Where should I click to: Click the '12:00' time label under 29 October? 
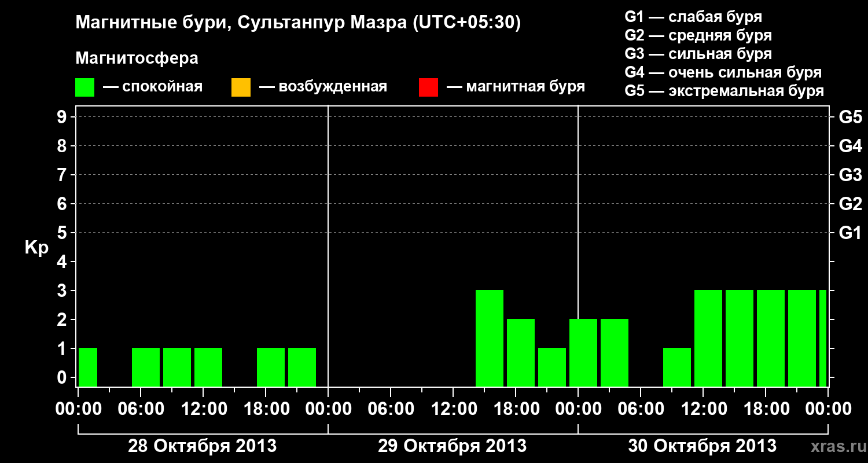pyautogui.click(x=453, y=409)
